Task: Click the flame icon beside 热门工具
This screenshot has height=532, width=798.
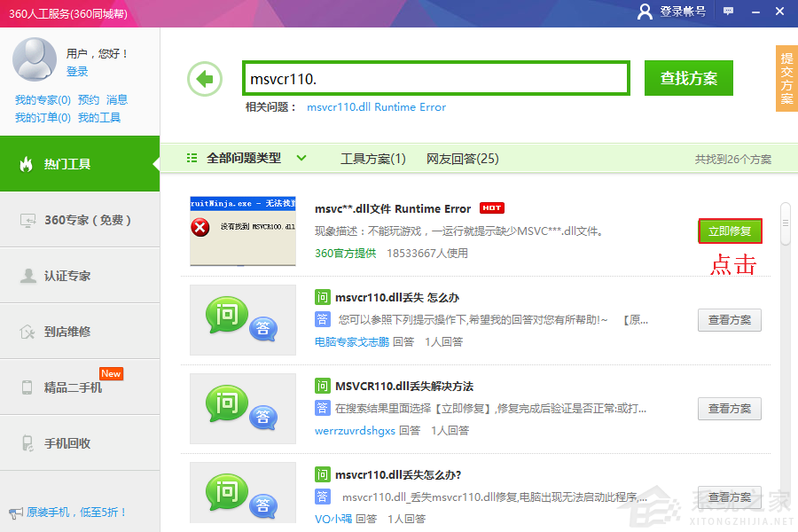Action: pos(27,164)
